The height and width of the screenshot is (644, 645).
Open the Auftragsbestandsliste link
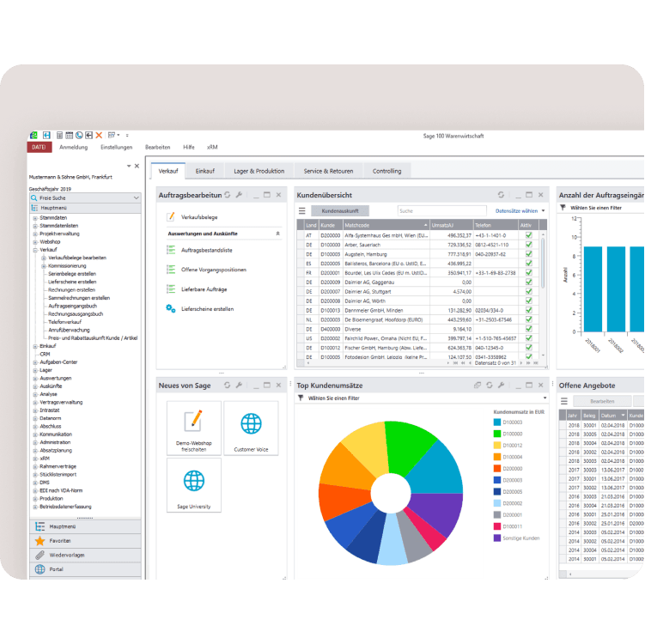point(204,249)
